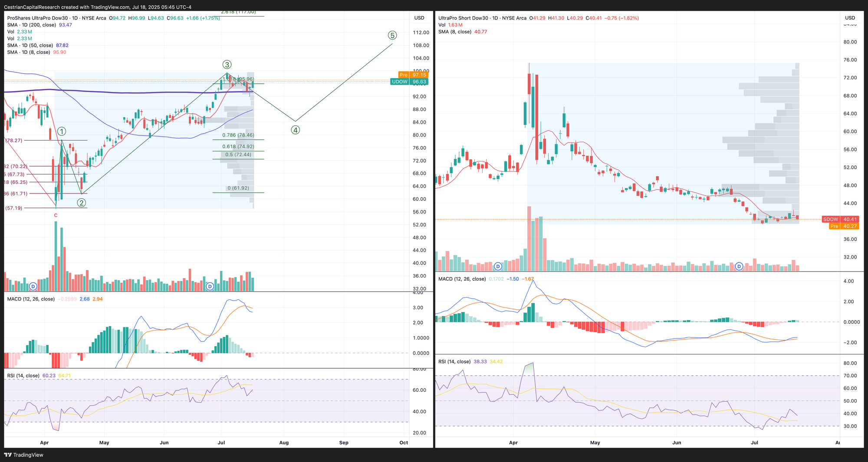Click the ProShares UltraPro Dow30 symbol title

click(56, 18)
